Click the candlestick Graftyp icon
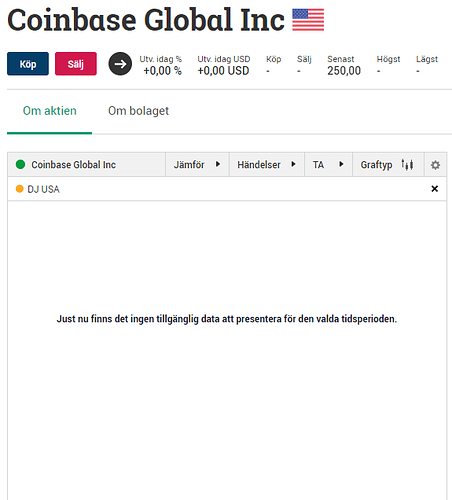452x500 pixels. 407,164
